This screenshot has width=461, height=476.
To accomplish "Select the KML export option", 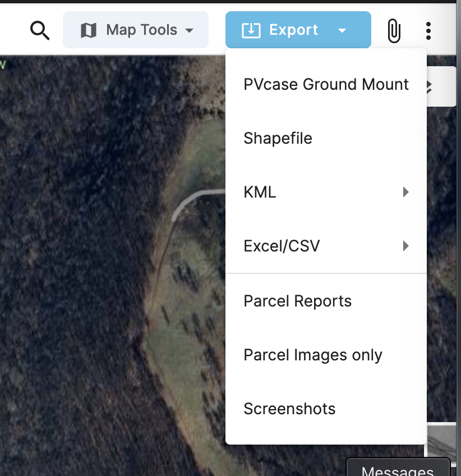I will (260, 192).
